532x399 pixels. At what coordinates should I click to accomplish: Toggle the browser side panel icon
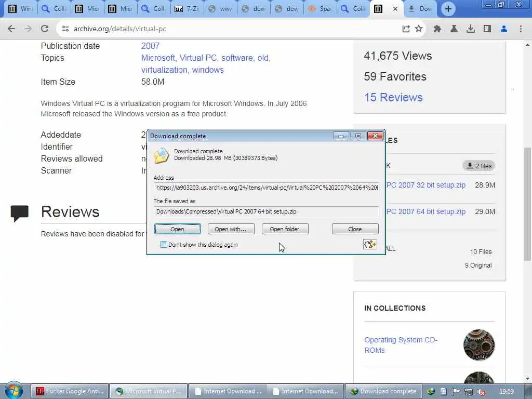point(487,29)
